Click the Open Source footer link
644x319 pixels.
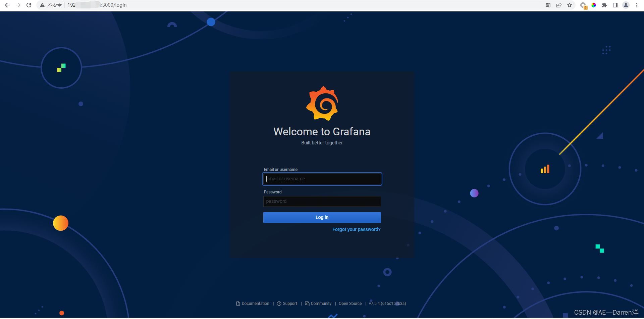(350, 303)
